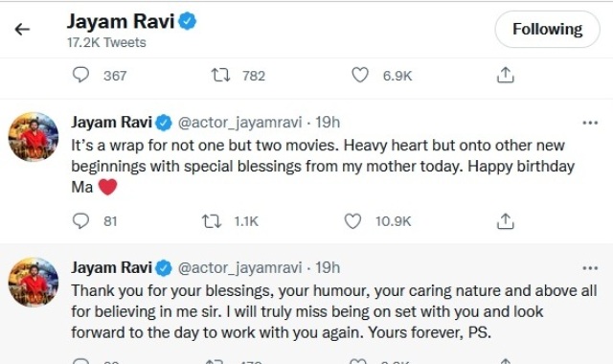The image size is (613, 364).
Task: Open more options on the Thank you tweet
Action: 590,268
